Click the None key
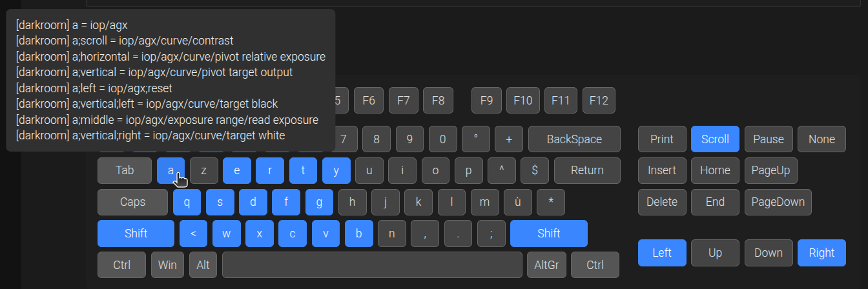The height and width of the screenshot is (289, 868). click(x=821, y=139)
